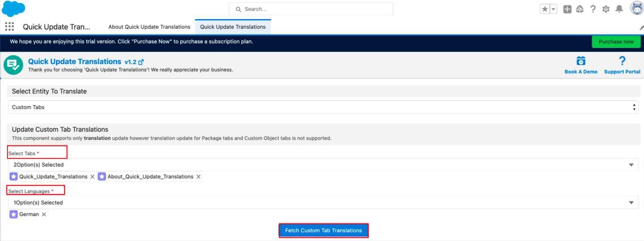644x241 pixels.
Task: Click the Quick Update Translations app logo
Action: pos(14,65)
